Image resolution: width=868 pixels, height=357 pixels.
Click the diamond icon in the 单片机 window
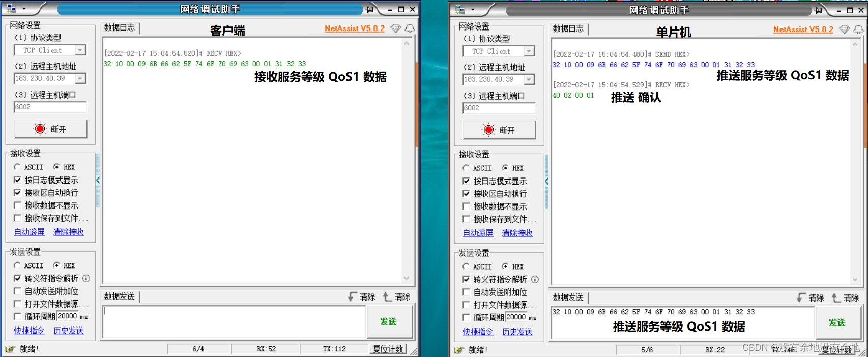pos(844,29)
